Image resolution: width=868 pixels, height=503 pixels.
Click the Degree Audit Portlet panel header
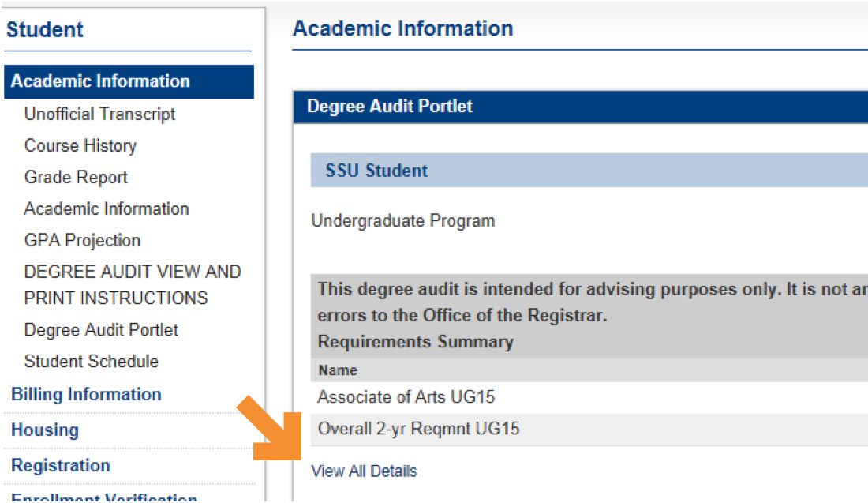390,106
